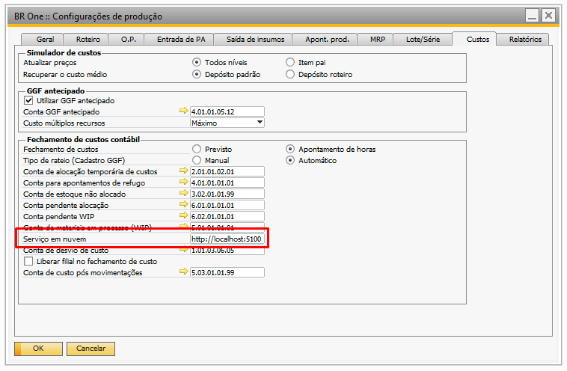Open link arrow for Conta pendente WIP
This screenshot has height=371, width=567.
(184, 215)
